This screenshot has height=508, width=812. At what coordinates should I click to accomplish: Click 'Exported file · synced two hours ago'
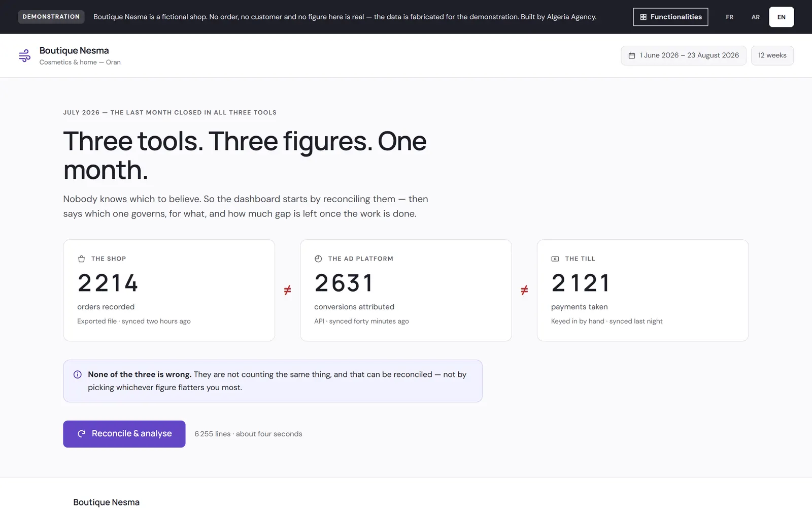(x=134, y=321)
